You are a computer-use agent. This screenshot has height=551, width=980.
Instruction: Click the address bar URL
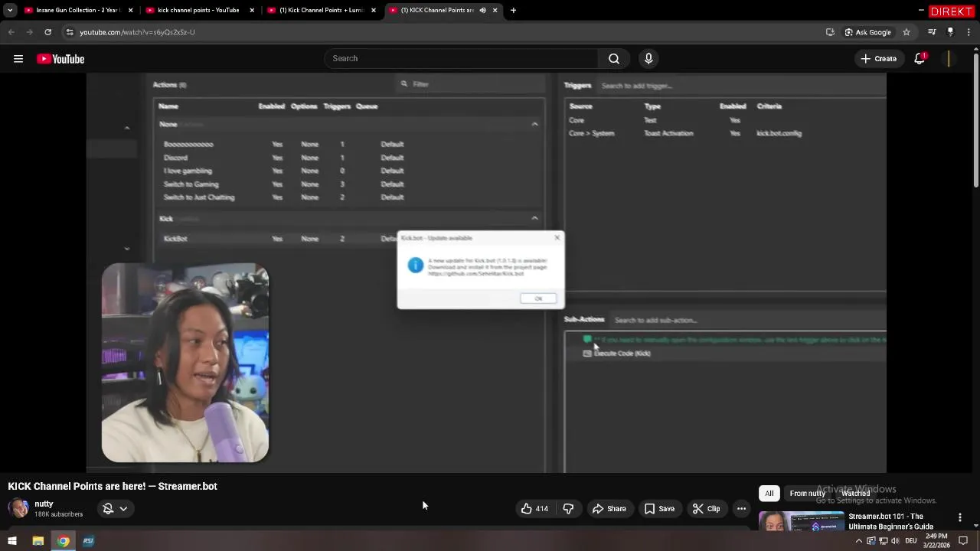(137, 32)
